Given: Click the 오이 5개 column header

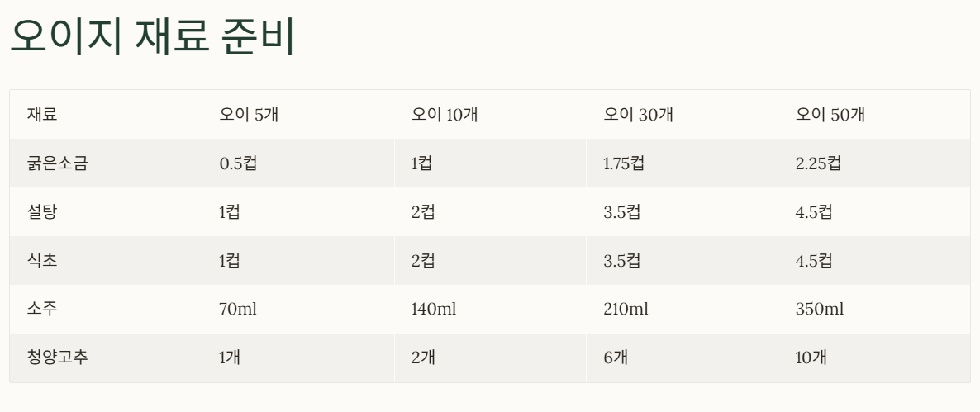Looking at the screenshot, I should tap(298, 115).
